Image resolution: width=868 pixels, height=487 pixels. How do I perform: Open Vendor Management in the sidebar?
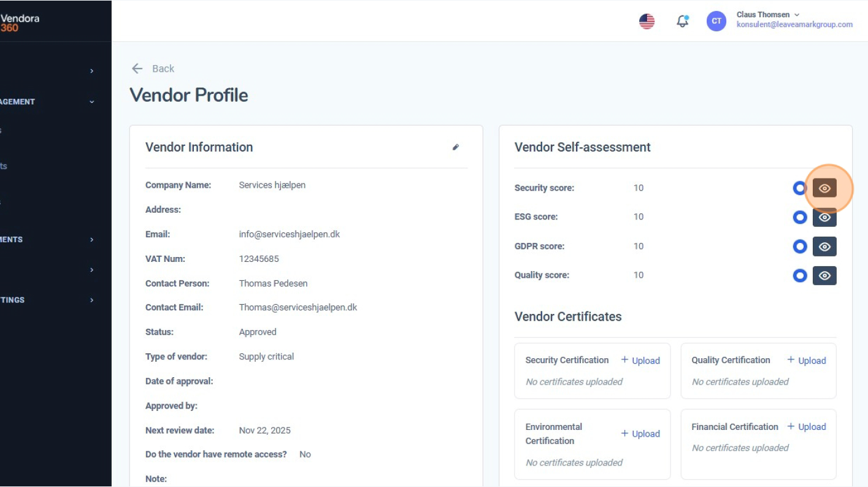[x=37, y=101]
